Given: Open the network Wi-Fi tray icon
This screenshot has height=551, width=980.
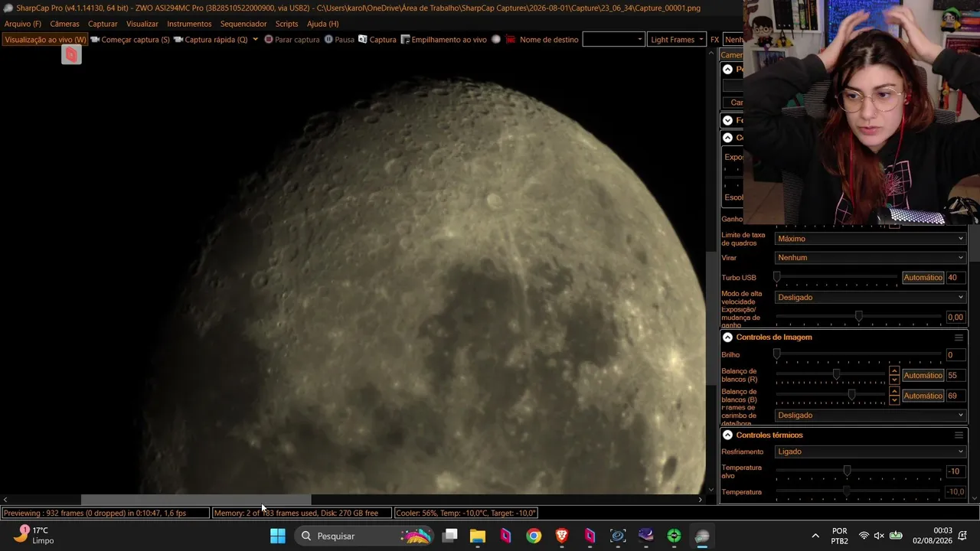Looking at the screenshot, I should [x=864, y=536].
